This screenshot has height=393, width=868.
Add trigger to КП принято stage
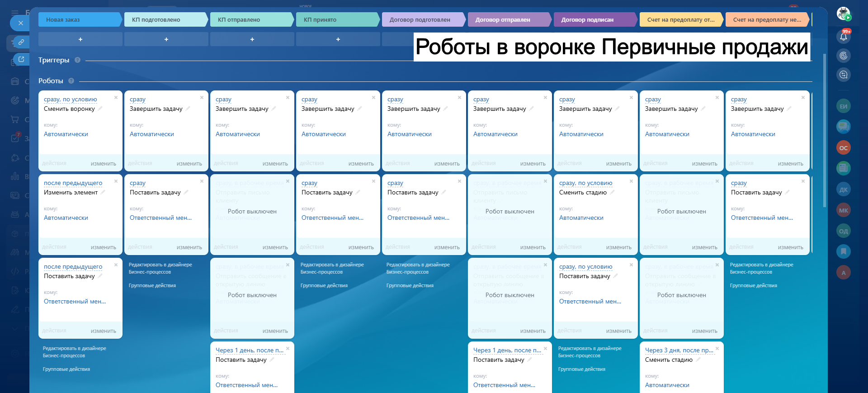338,39
